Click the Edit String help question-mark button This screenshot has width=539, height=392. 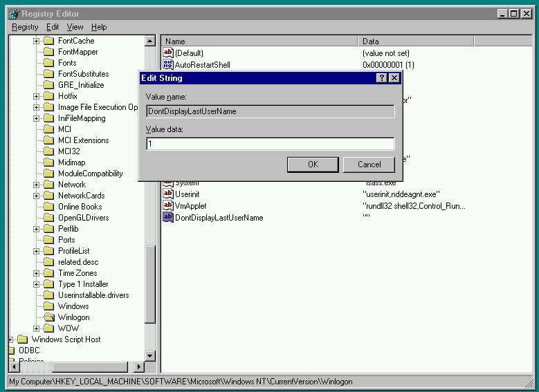point(381,78)
